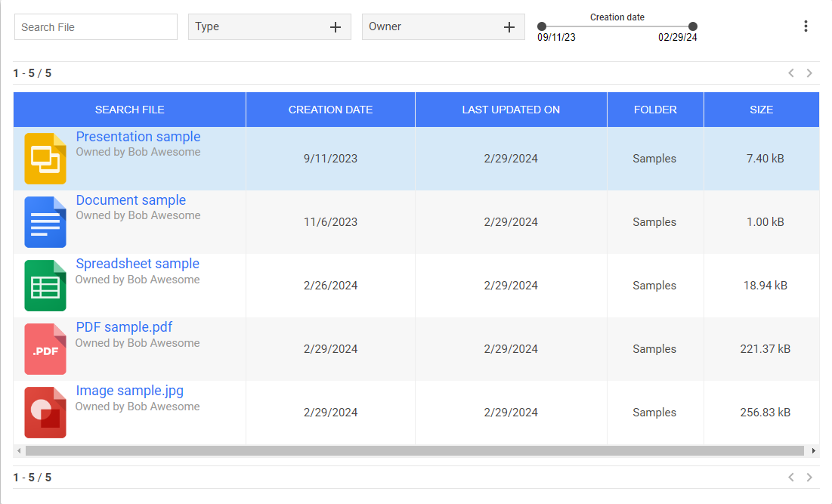
Task: Click last updated date in Document sample row
Action: click(511, 222)
